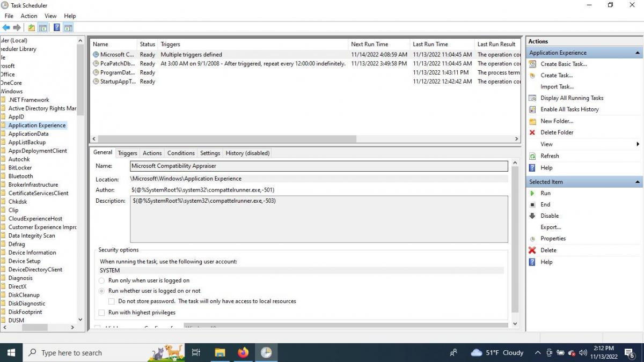Switch to the Conditions tab

(x=181, y=153)
